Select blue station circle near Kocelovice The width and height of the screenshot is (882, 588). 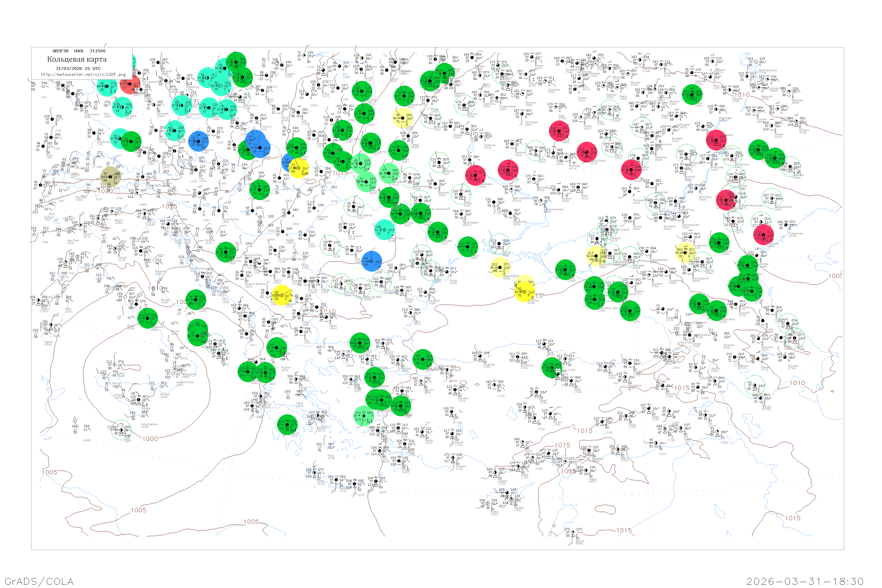pos(199,141)
